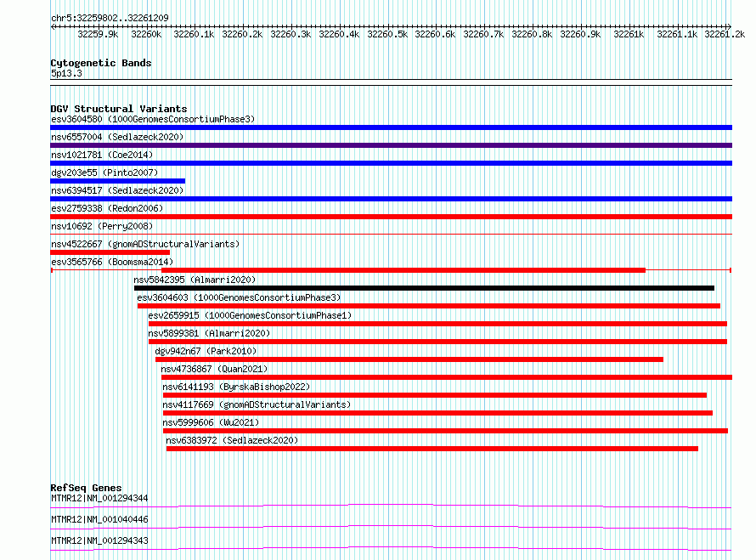Click the red nsv6383972 variant bar
756x560 pixels.
click(432, 449)
